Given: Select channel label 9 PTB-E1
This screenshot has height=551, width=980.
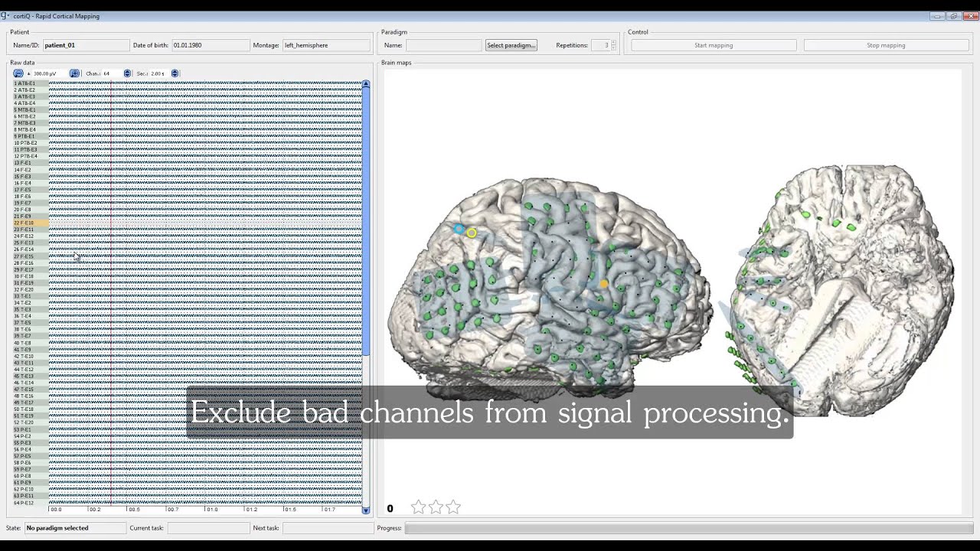Looking at the screenshot, I should pyautogui.click(x=31, y=136).
